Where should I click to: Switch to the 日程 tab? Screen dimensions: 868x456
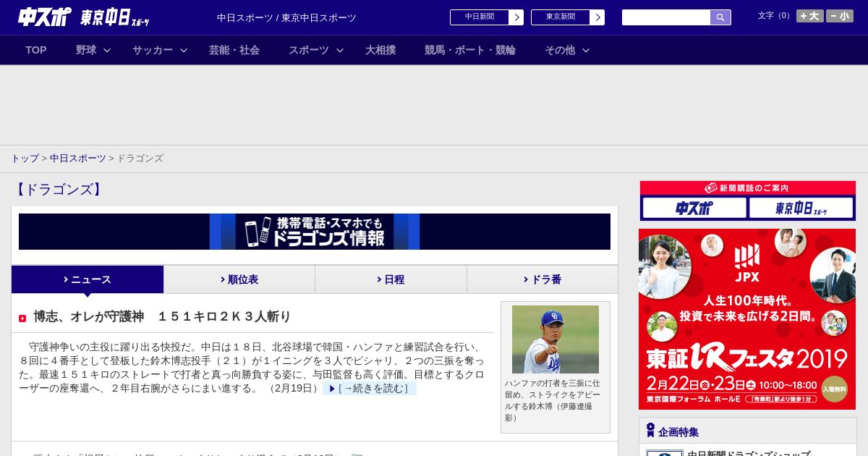point(391,279)
